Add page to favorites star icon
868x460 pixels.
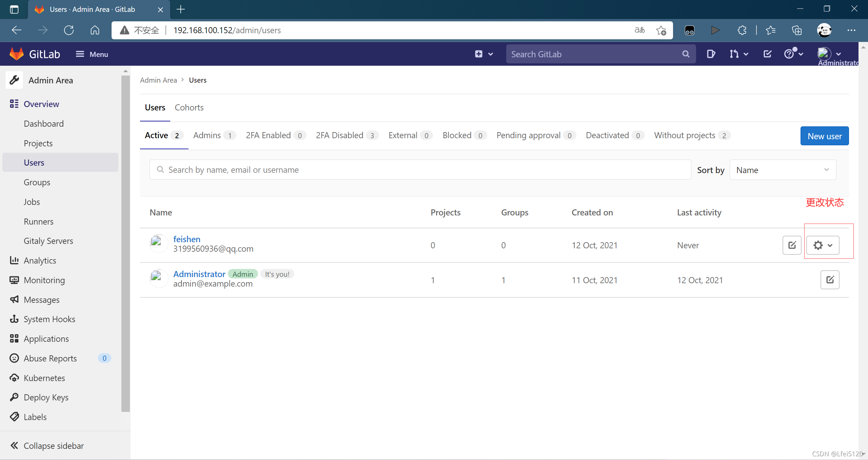click(661, 30)
